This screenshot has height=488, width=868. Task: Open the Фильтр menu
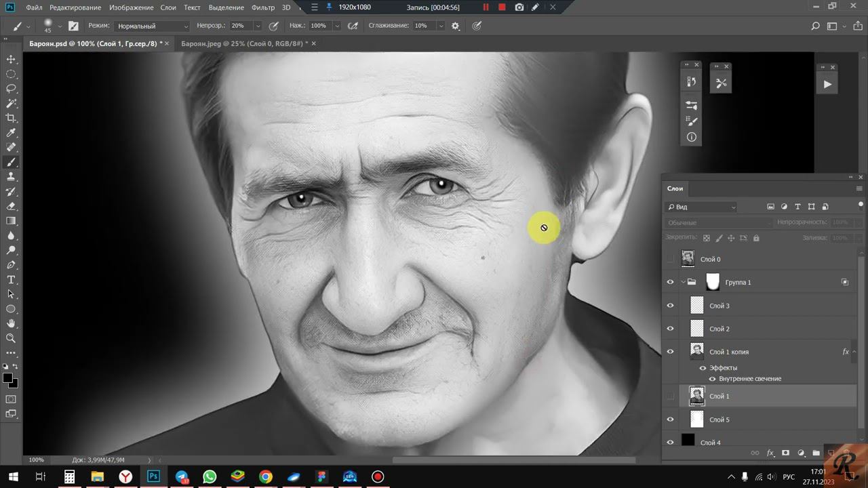pos(262,7)
